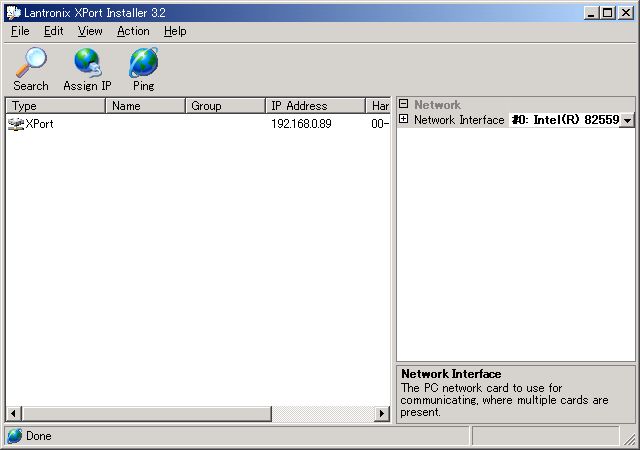
Task: Click the horizontal scrollbar right arrow
Action: 382,413
